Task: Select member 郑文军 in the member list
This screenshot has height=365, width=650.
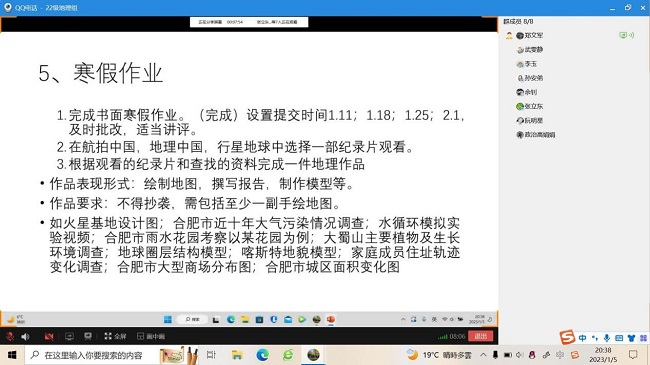Action: pos(530,36)
